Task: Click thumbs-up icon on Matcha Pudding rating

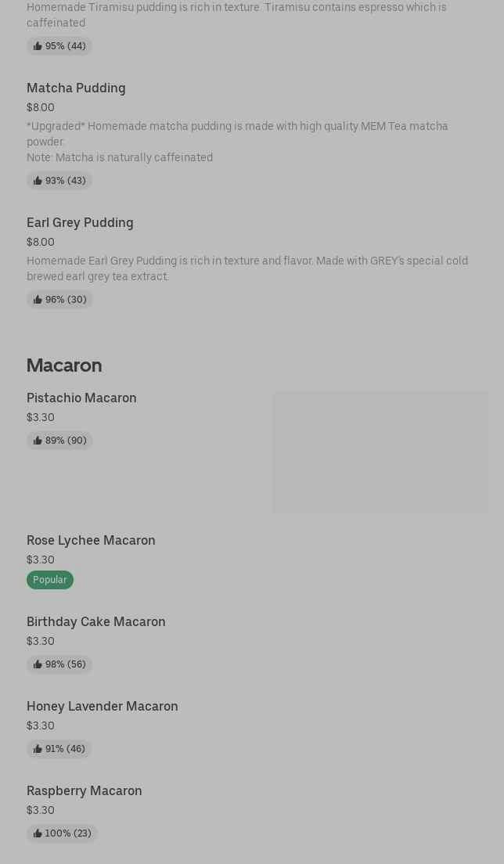Action: coord(38,181)
